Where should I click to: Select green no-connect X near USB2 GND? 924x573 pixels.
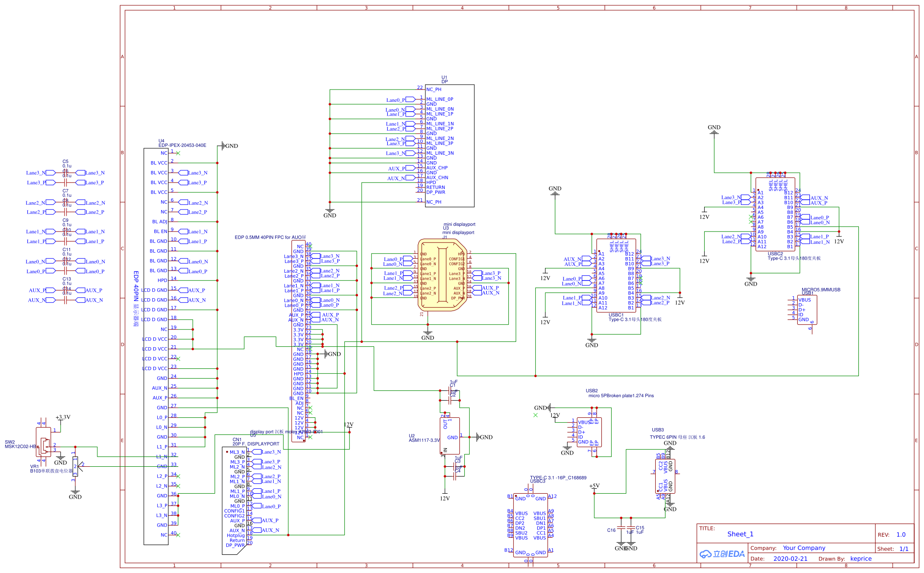535,415
